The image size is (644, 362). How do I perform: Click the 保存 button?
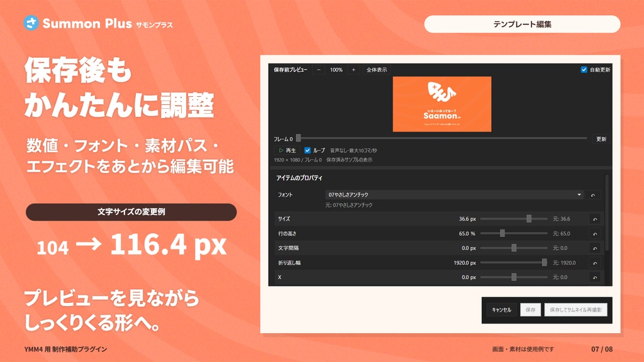pyautogui.click(x=530, y=310)
